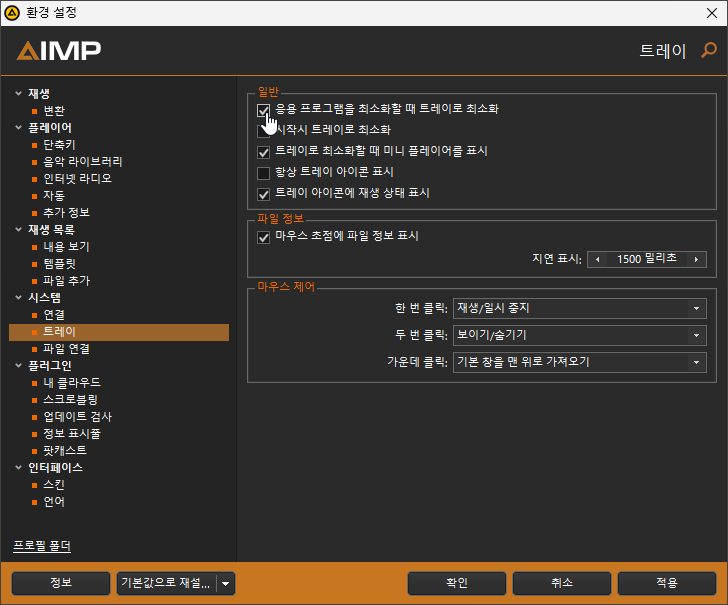
Task: Confirm settings with 확인 button
Action: coord(457,583)
